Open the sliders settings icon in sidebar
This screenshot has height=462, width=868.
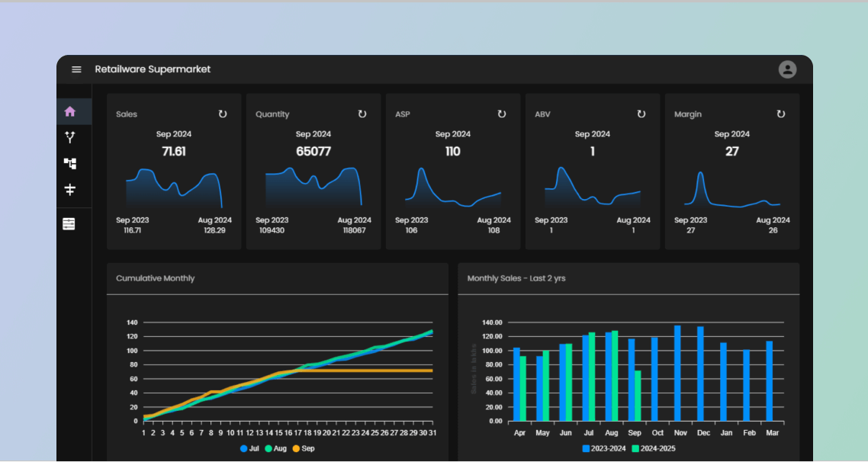(69, 224)
